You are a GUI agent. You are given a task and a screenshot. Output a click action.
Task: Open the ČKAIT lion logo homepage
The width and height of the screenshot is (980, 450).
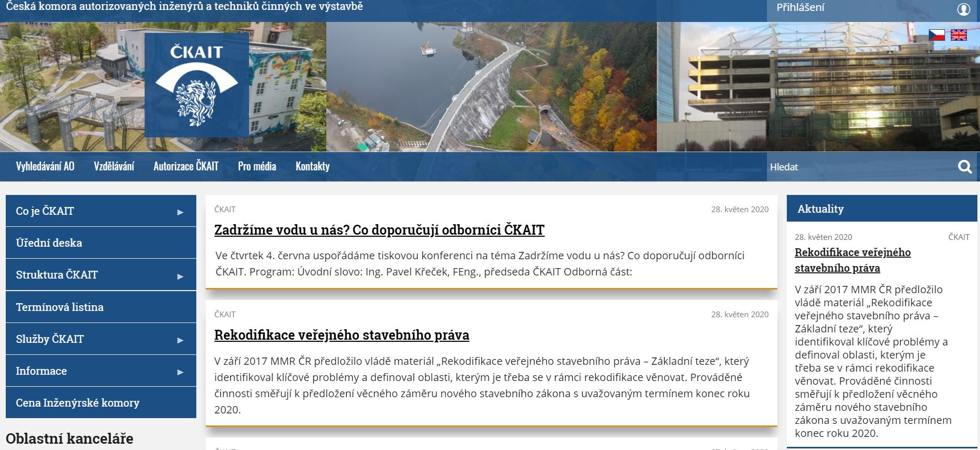coord(196,85)
